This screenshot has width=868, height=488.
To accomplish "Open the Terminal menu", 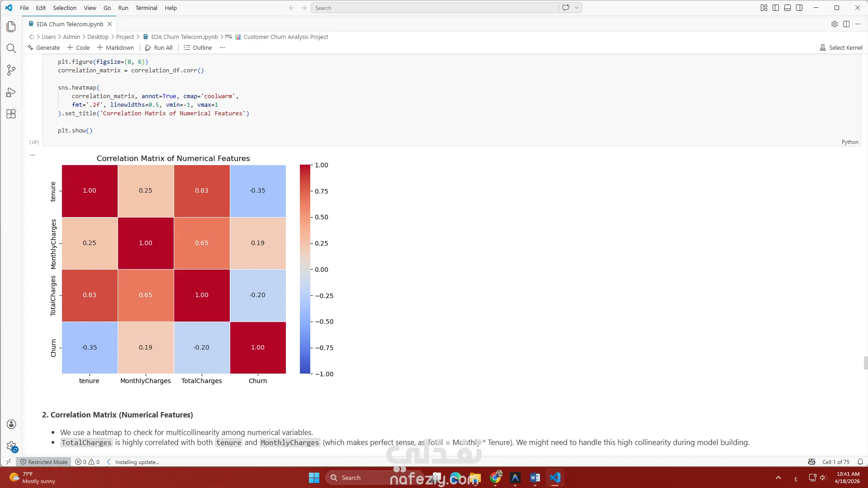I will (x=147, y=8).
